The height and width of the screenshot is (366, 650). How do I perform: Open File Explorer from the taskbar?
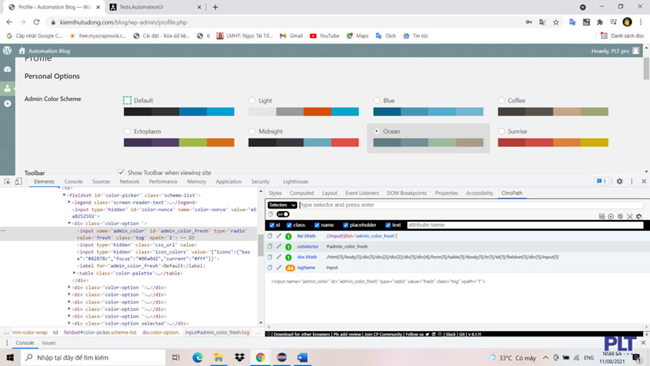pos(218,357)
